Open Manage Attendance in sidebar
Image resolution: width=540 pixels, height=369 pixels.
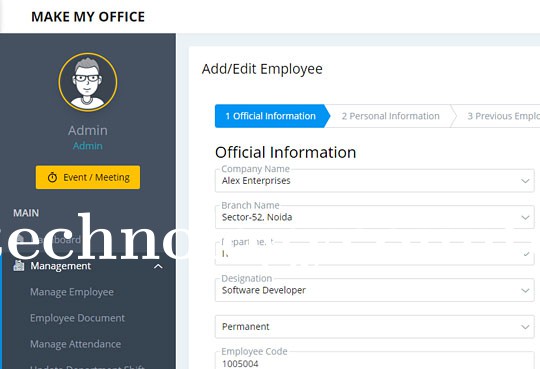75,344
